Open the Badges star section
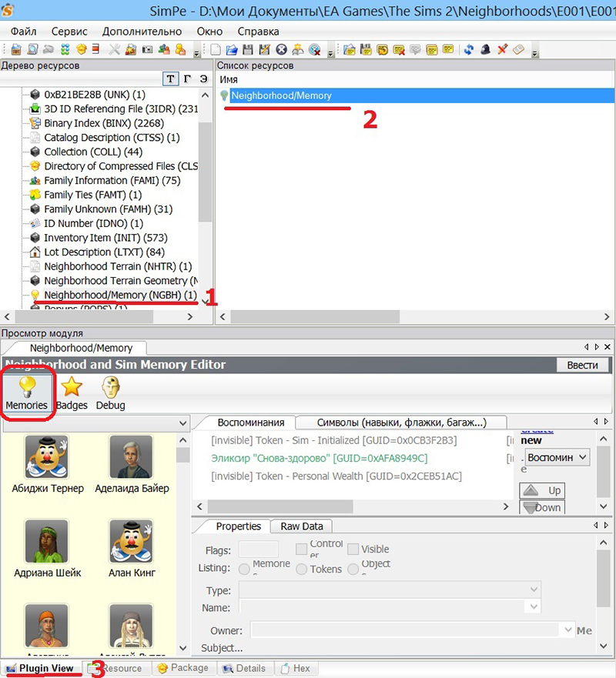 [x=72, y=393]
